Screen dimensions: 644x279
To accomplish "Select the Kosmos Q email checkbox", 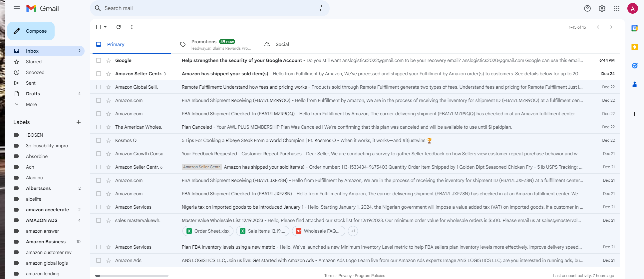I will point(99,140).
